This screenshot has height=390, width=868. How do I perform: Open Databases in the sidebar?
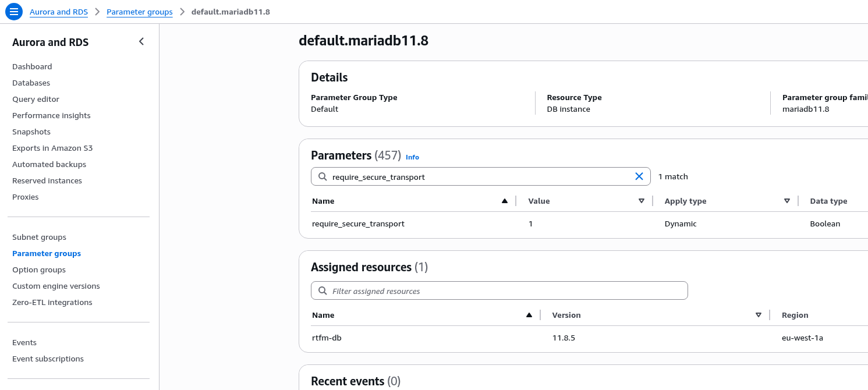pos(31,83)
